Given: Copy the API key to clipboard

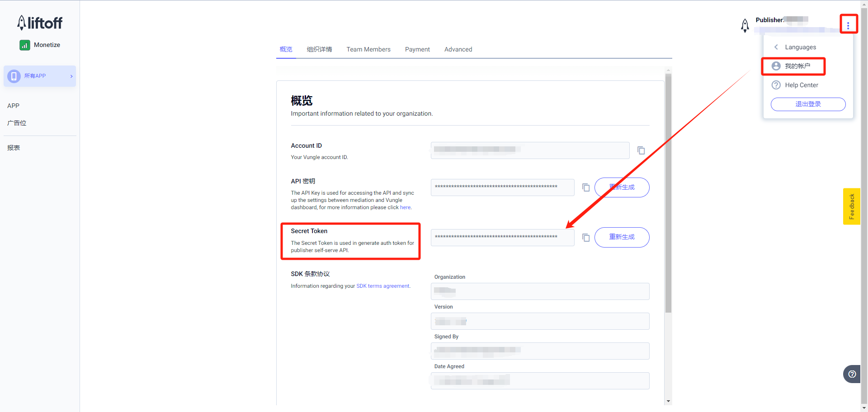Looking at the screenshot, I should 586,187.
